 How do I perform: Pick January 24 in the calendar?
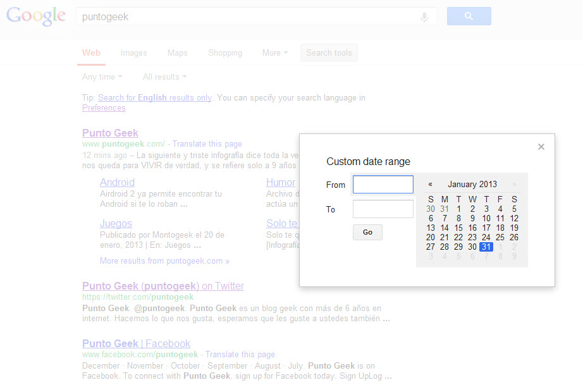tap(486, 237)
